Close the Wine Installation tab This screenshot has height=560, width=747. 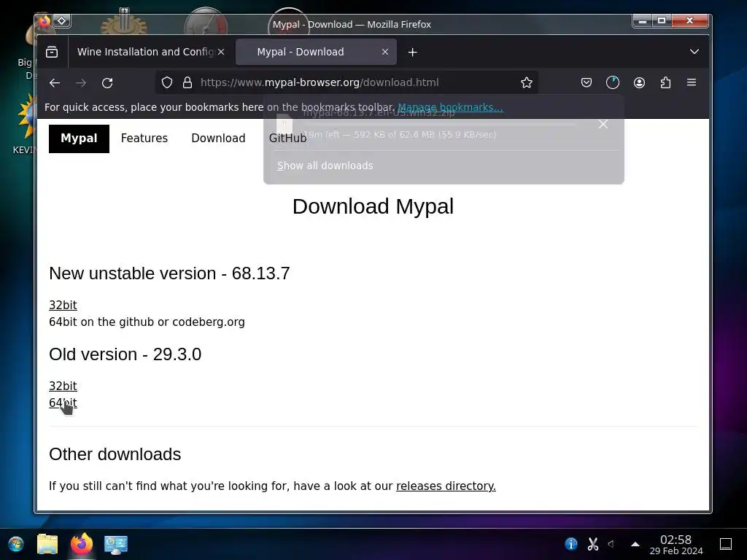click(221, 52)
